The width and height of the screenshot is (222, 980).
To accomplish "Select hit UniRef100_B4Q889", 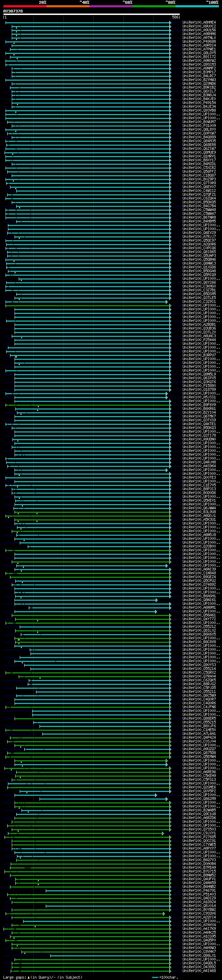I will click(199, 137).
